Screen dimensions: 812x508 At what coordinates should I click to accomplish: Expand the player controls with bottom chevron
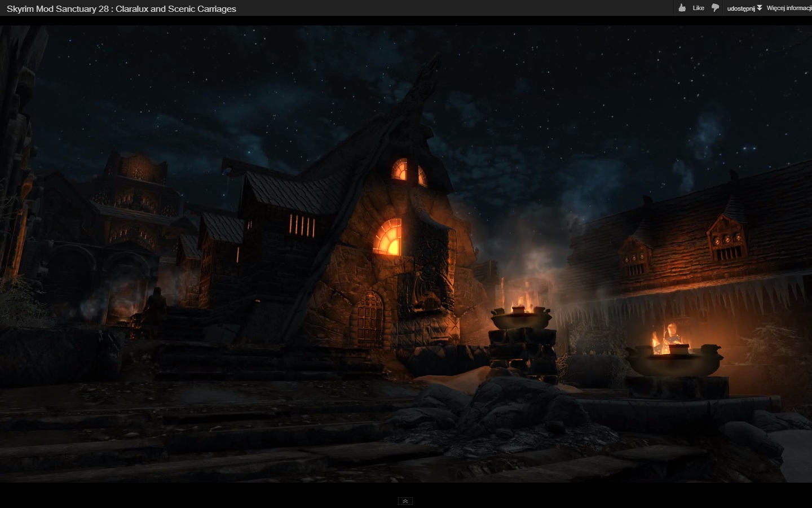(405, 501)
